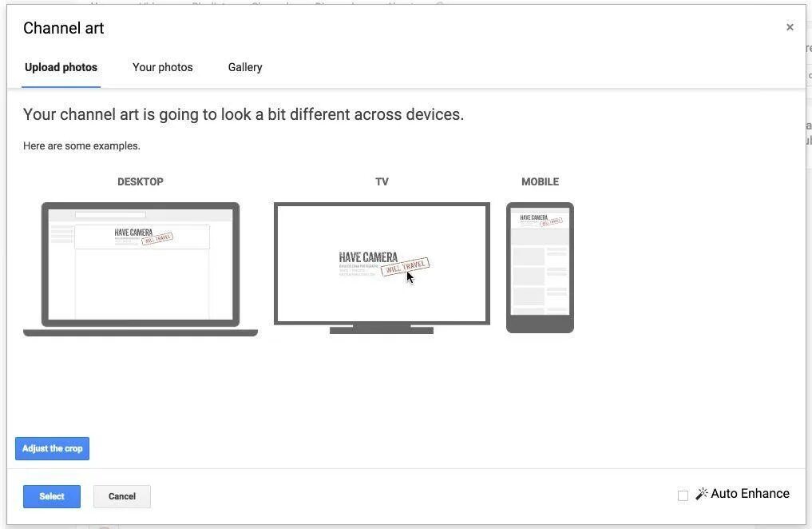Close the Channel art dialog

click(790, 27)
